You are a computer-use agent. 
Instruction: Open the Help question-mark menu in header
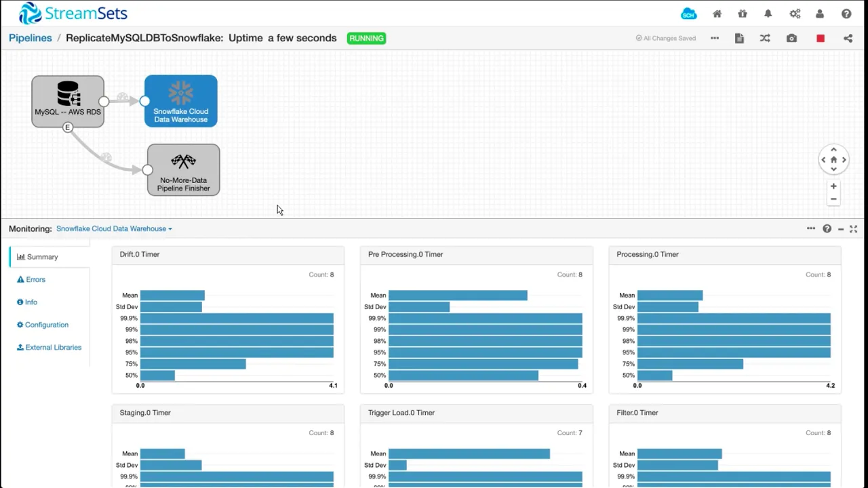pyautogui.click(x=846, y=14)
